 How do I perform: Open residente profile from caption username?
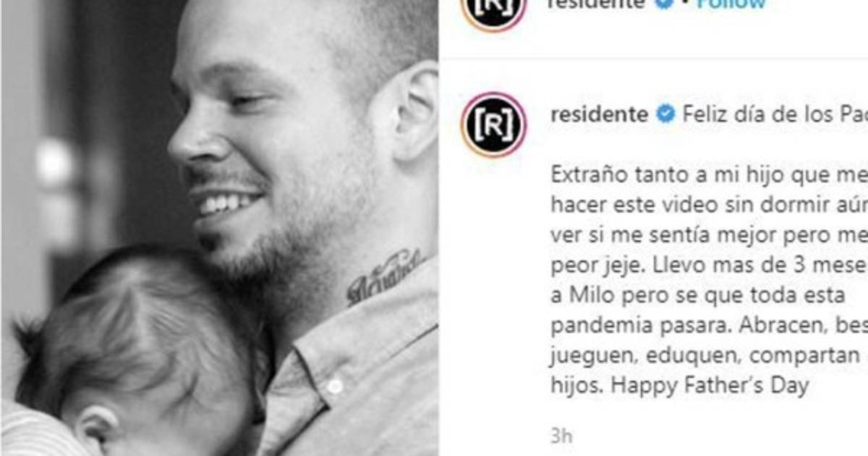point(599,114)
